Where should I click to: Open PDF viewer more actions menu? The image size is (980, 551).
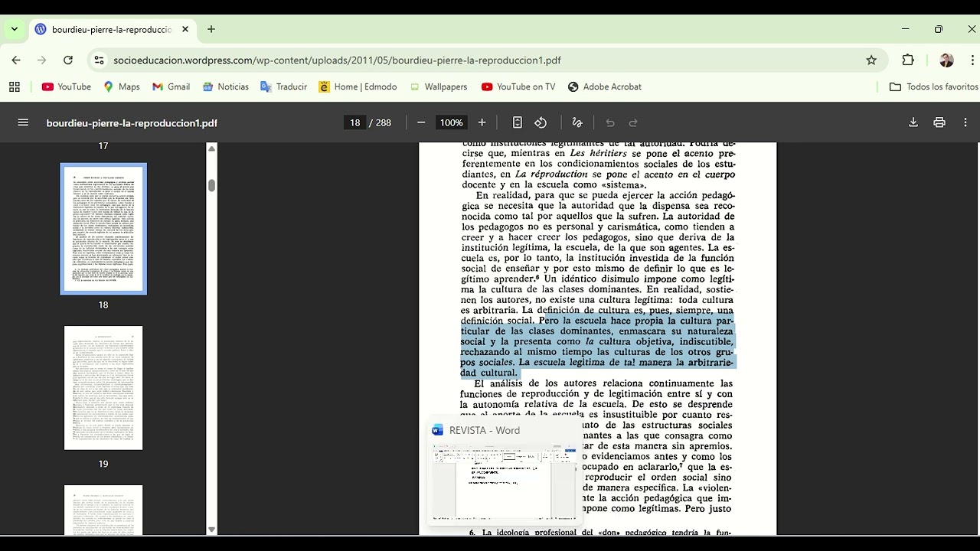(965, 122)
